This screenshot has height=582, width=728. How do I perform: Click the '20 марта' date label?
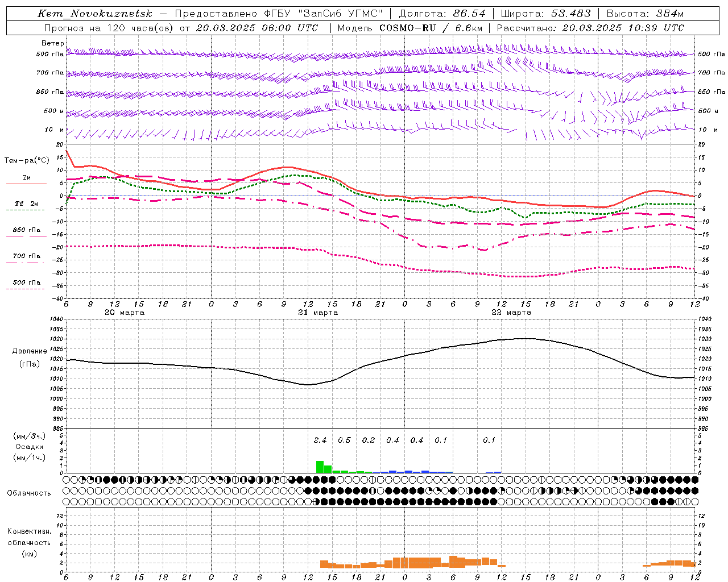pos(125,313)
